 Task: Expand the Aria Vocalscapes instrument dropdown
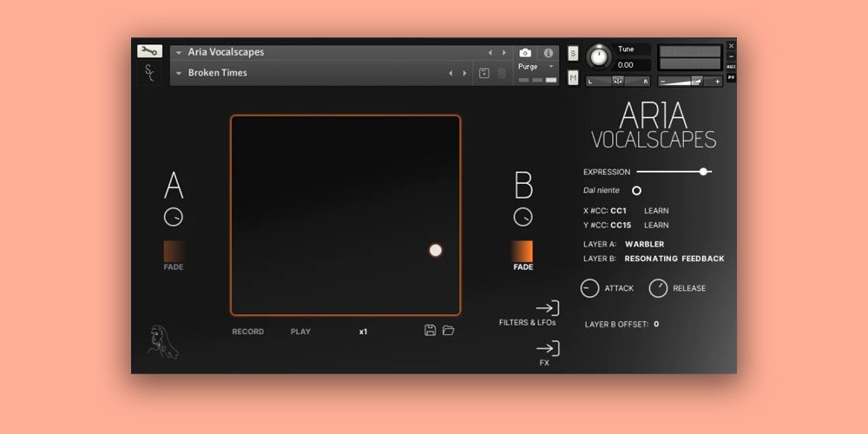(179, 53)
